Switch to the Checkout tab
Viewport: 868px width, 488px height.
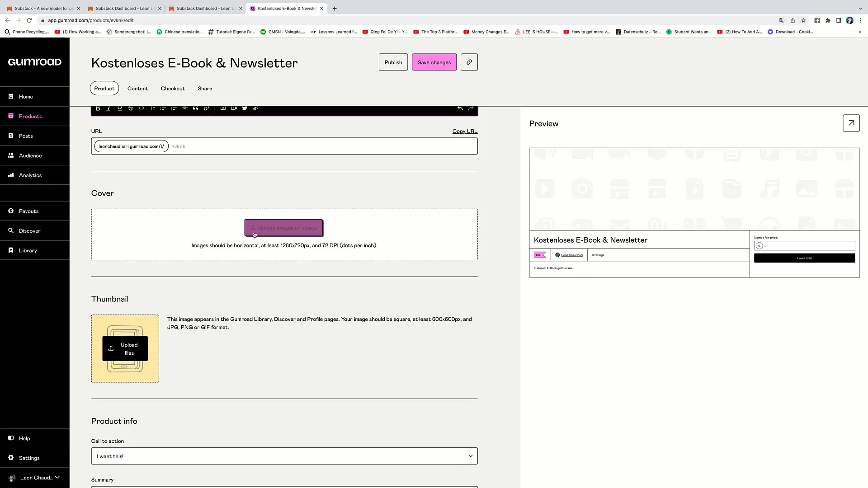click(173, 89)
